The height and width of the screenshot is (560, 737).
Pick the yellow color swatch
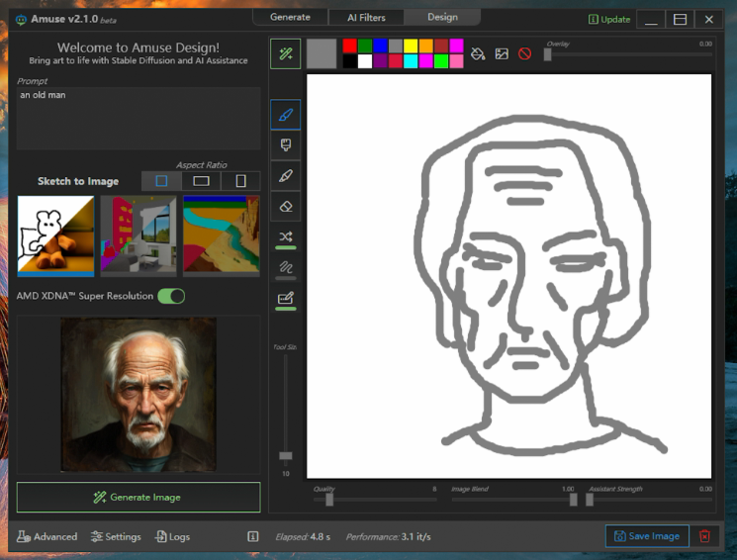click(x=411, y=46)
